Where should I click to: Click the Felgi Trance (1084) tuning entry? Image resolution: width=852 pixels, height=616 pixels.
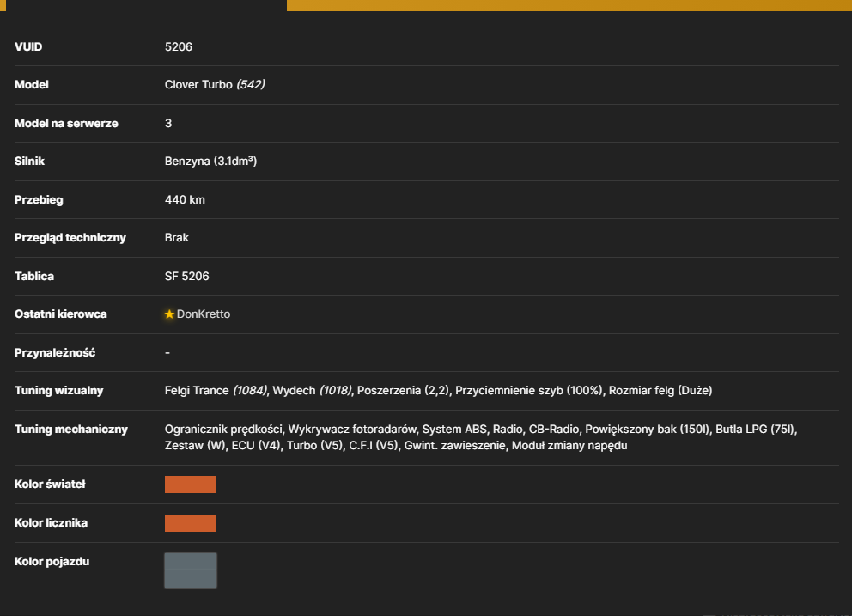(216, 390)
